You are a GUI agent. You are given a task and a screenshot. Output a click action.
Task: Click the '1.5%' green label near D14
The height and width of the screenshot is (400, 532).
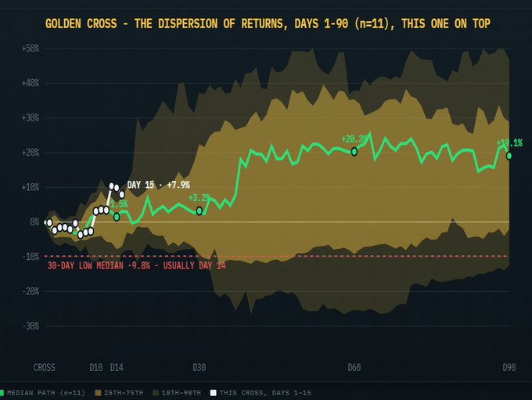point(119,204)
